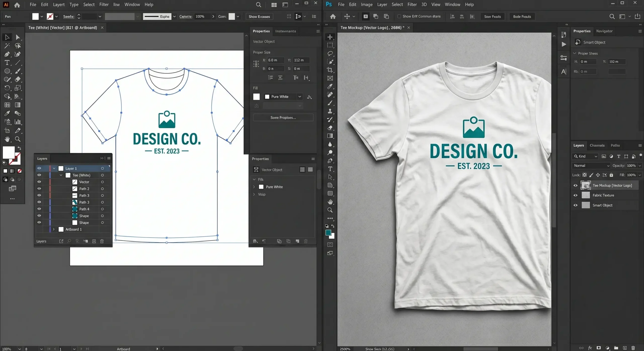Click Photoshop teal foreground color swatch
The width and height of the screenshot is (644, 351).
(328, 233)
